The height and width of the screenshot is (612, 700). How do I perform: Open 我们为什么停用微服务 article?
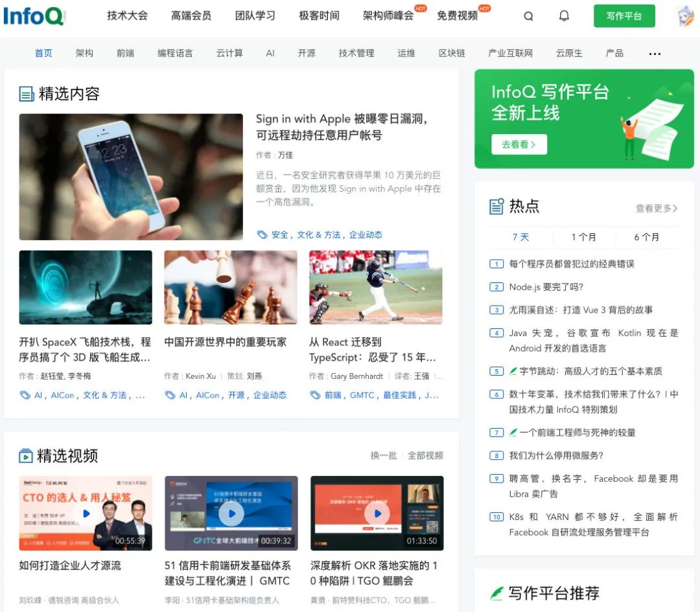coord(556,455)
